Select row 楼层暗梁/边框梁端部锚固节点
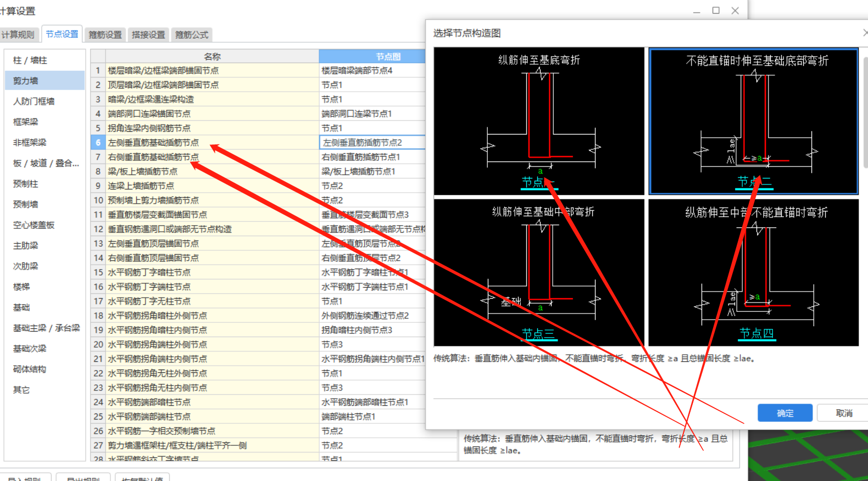The image size is (868, 481). (x=212, y=71)
